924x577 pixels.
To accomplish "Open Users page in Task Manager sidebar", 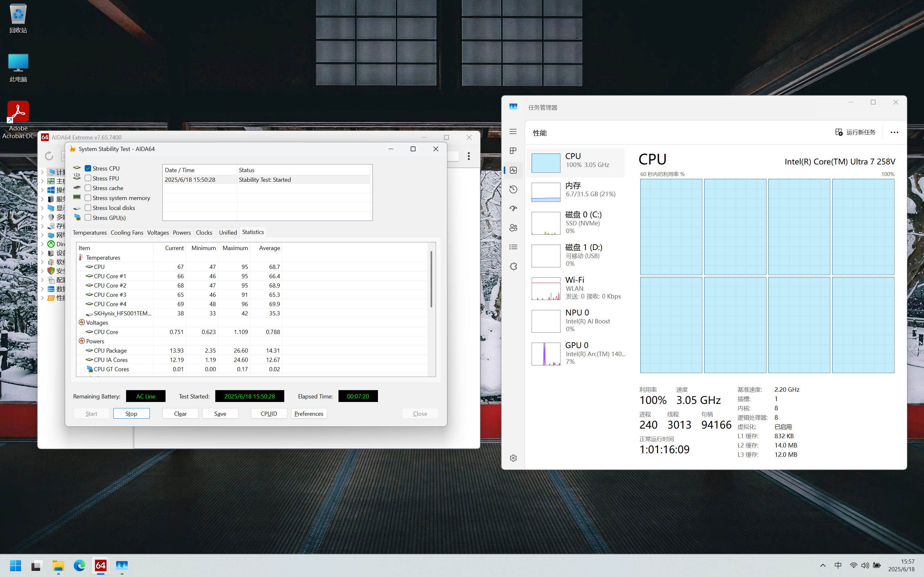I will [x=513, y=228].
